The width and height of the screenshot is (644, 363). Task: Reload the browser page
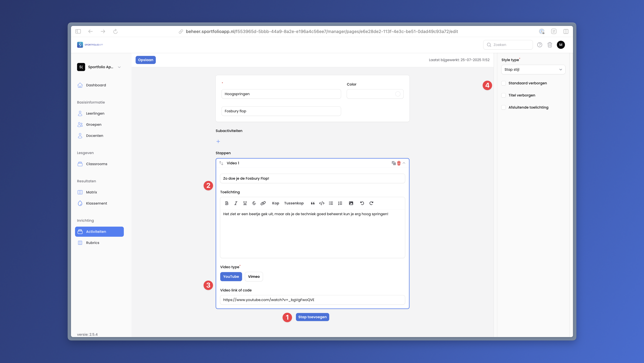point(115,31)
